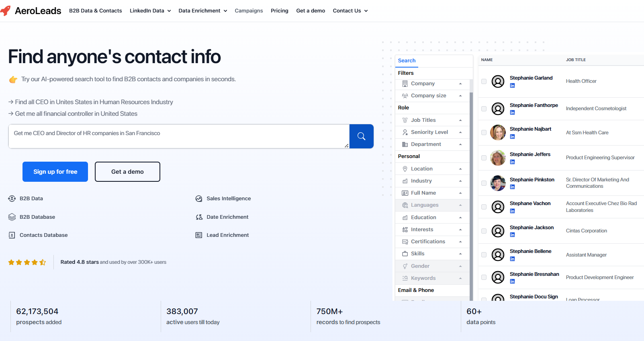The height and width of the screenshot is (341, 644).
Task: Select the Search tab in filter panel
Action: click(x=407, y=61)
